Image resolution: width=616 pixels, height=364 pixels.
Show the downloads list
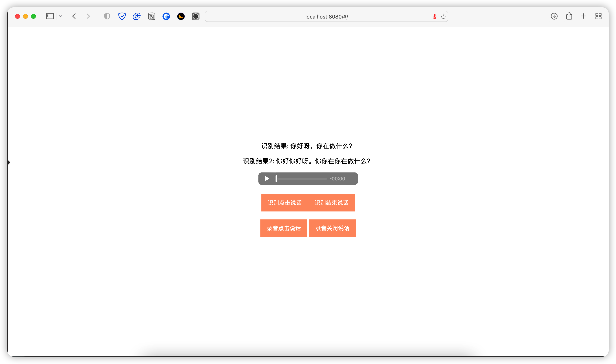pos(554,16)
